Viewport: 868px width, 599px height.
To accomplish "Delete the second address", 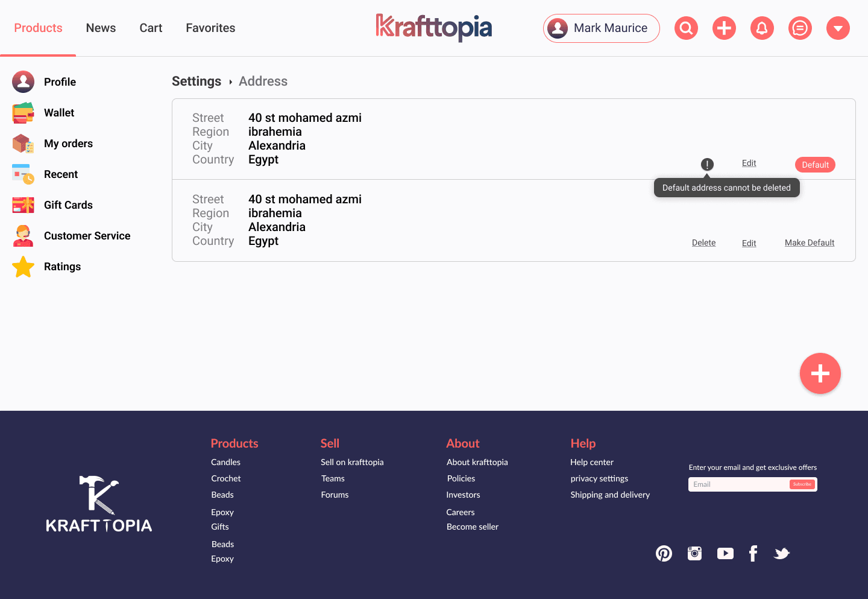I will (x=703, y=242).
